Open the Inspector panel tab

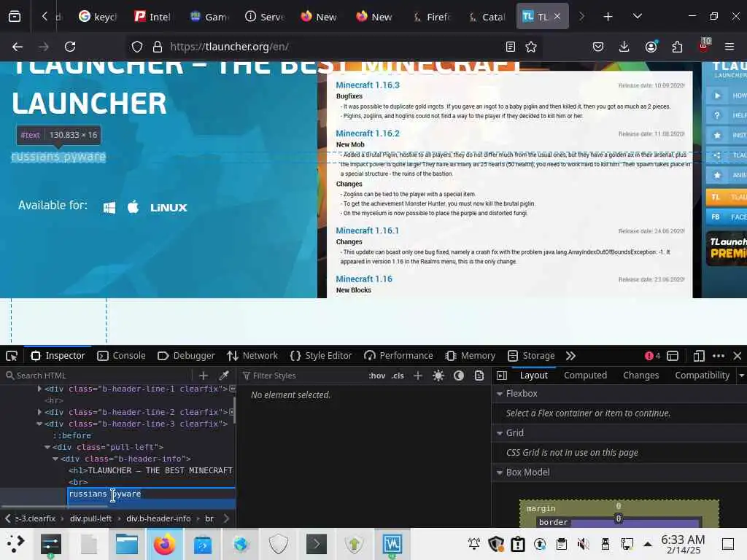(x=58, y=356)
